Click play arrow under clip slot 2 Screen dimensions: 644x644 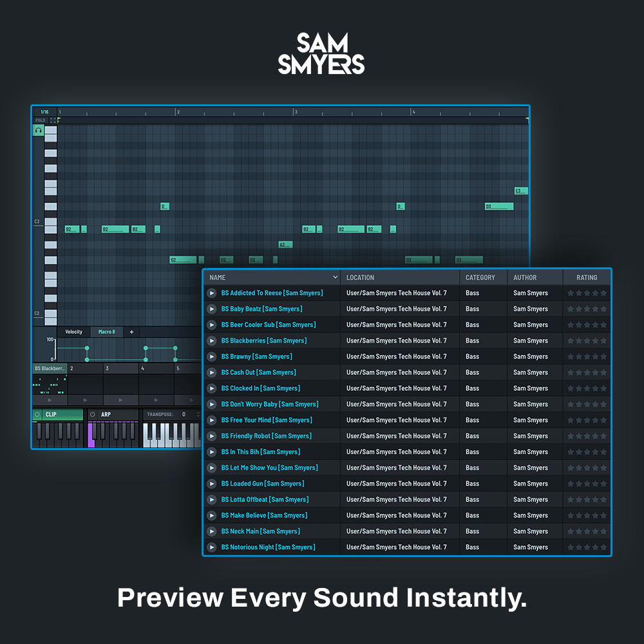(85, 400)
